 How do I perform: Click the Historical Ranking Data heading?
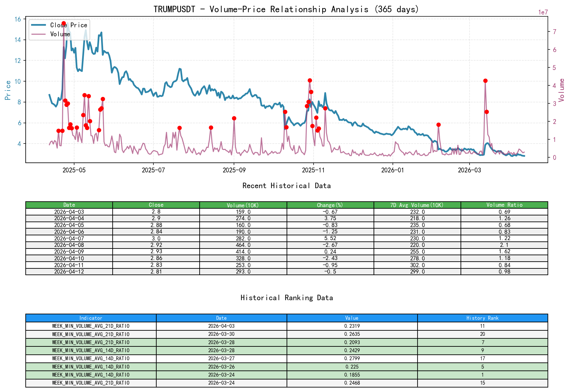click(287, 298)
